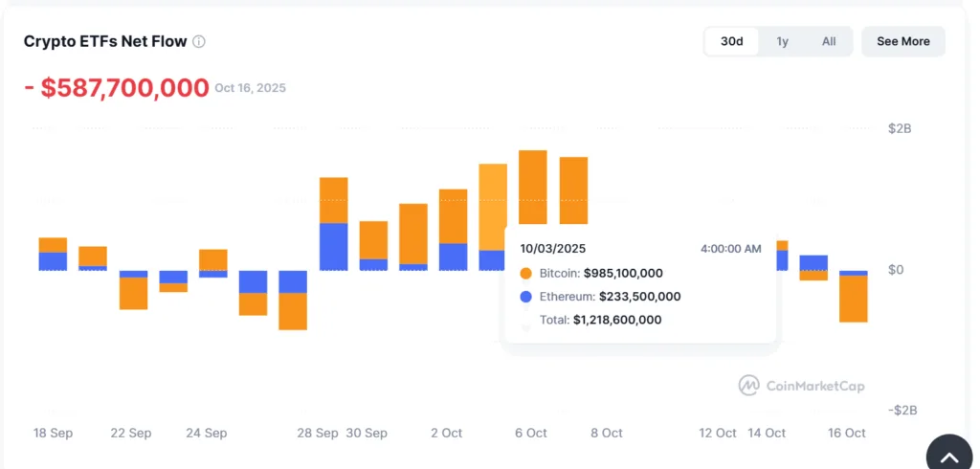Image resolution: width=980 pixels, height=469 pixels.
Task: Click the -$587,700,000 net flow value
Action: pos(116,88)
